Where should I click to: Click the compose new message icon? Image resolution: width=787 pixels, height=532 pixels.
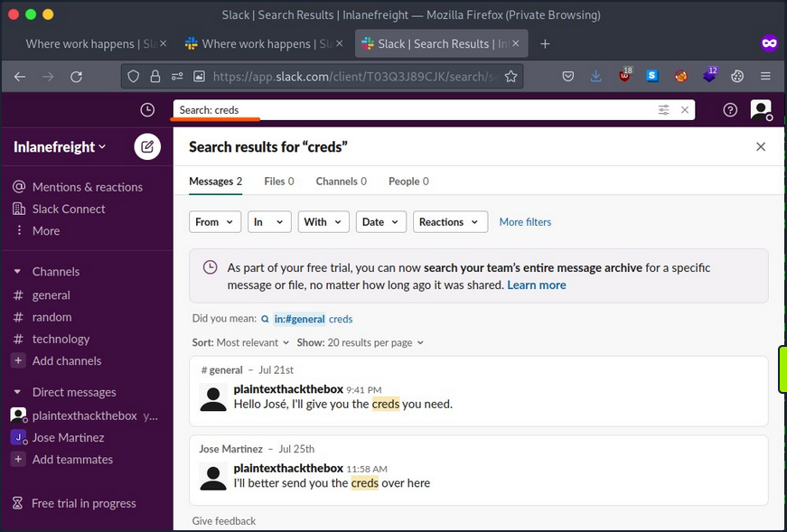[x=147, y=146]
